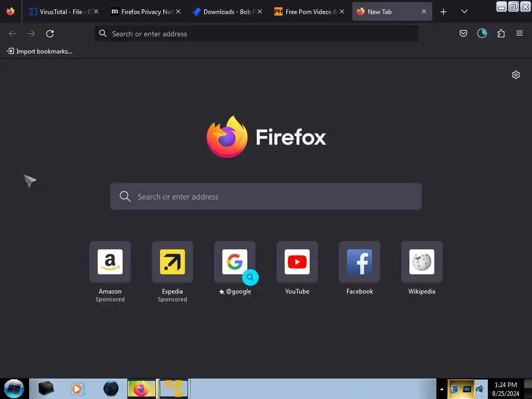Go forward one page
Image resolution: width=532 pixels, height=399 pixels.
click(31, 34)
